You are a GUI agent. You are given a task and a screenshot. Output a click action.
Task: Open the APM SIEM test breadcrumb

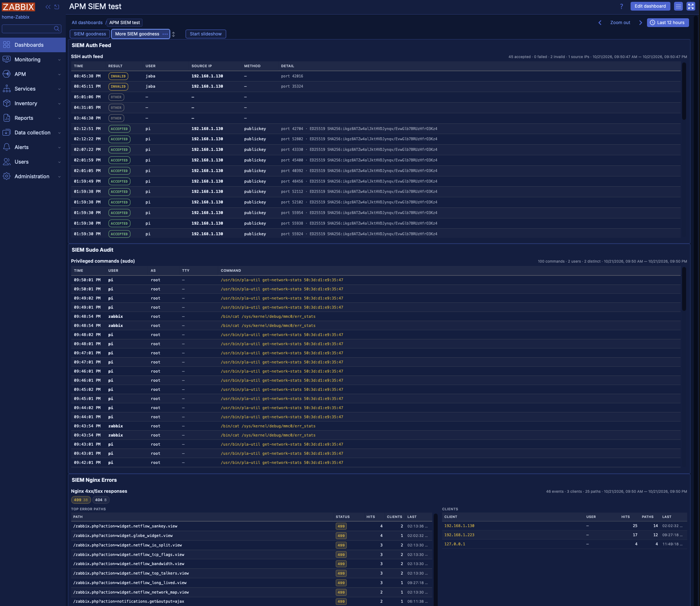(125, 23)
